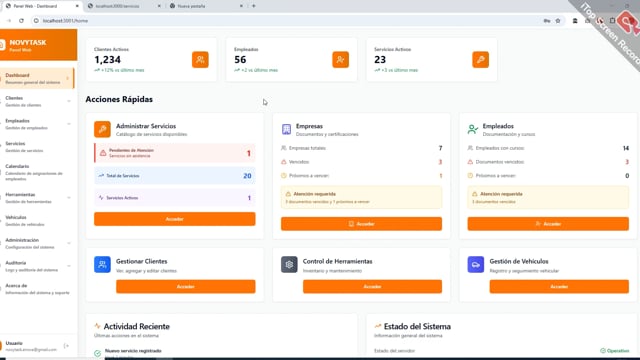Click the Empleados quick action user icon
This screenshot has height=360, width=640.
tap(473, 129)
